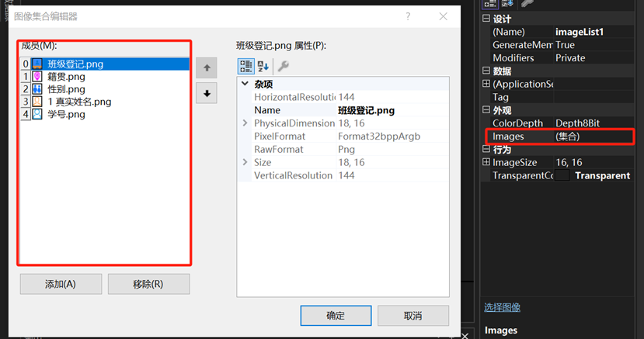Select the 籍贯.png image icon
The height and width of the screenshot is (339, 644).
[37, 77]
